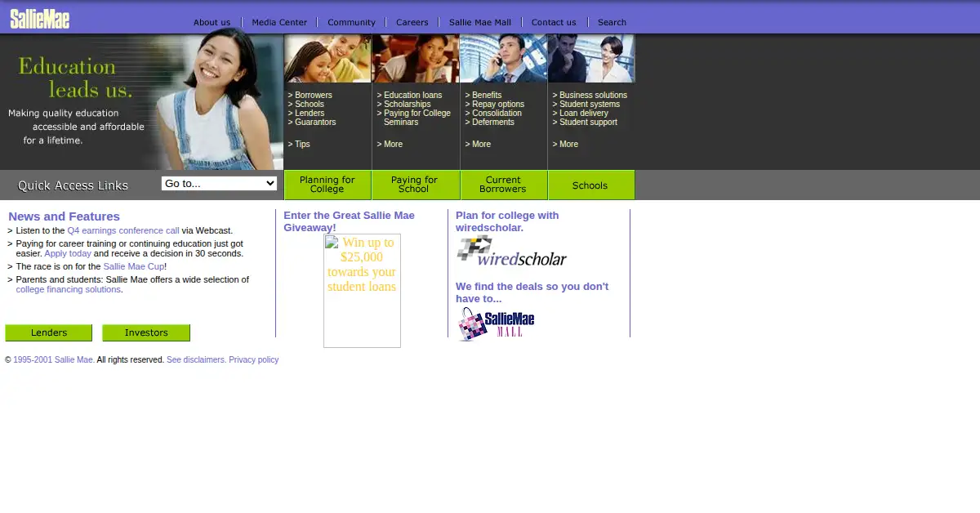Click the two girls studying photo

tap(327, 59)
